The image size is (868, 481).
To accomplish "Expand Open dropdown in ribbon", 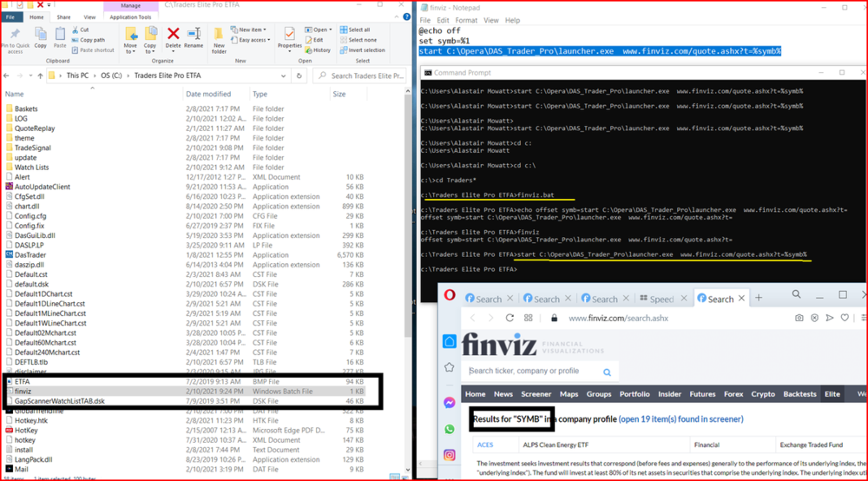I will pos(319,30).
